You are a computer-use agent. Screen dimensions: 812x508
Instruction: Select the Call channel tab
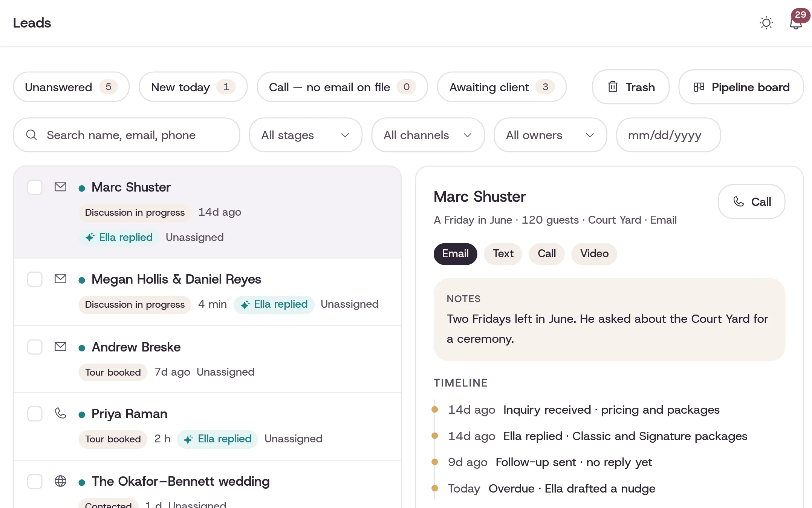pos(547,254)
